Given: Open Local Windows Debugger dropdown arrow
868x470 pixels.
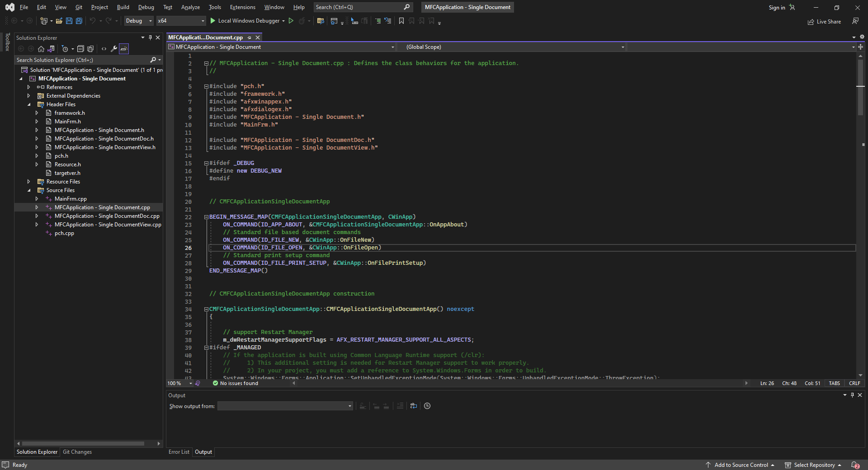Looking at the screenshot, I should point(283,21).
